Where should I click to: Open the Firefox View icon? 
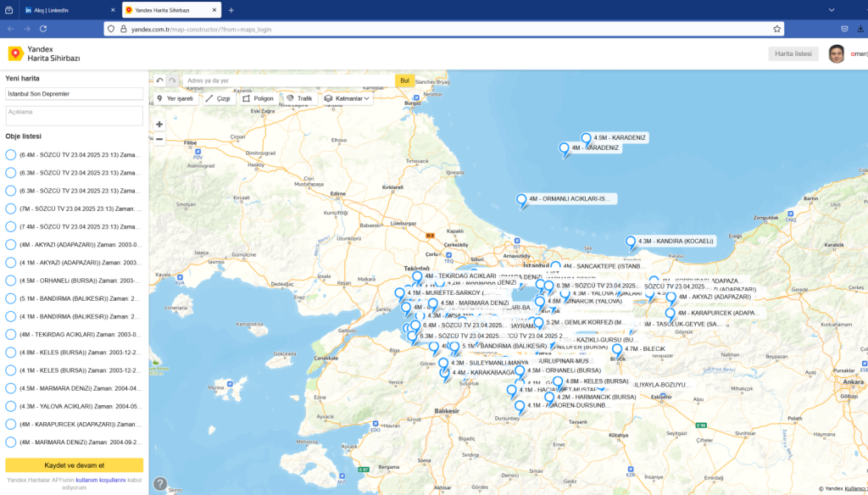click(x=8, y=10)
